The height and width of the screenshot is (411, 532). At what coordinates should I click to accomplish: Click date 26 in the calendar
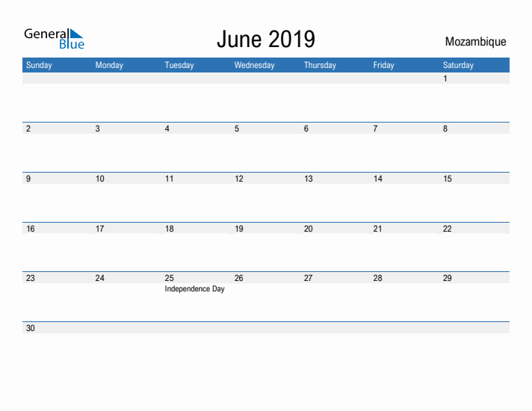click(x=239, y=278)
